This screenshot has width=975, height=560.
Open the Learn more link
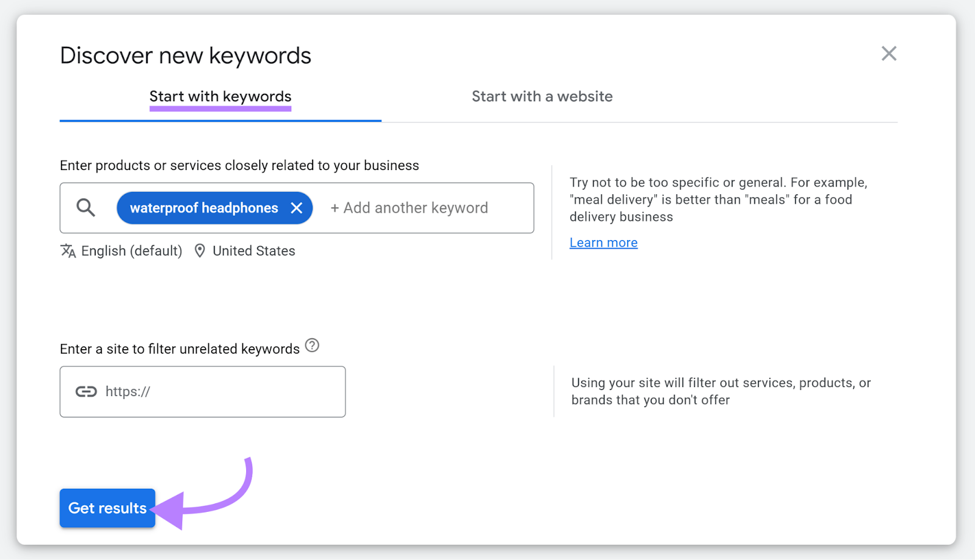(603, 242)
